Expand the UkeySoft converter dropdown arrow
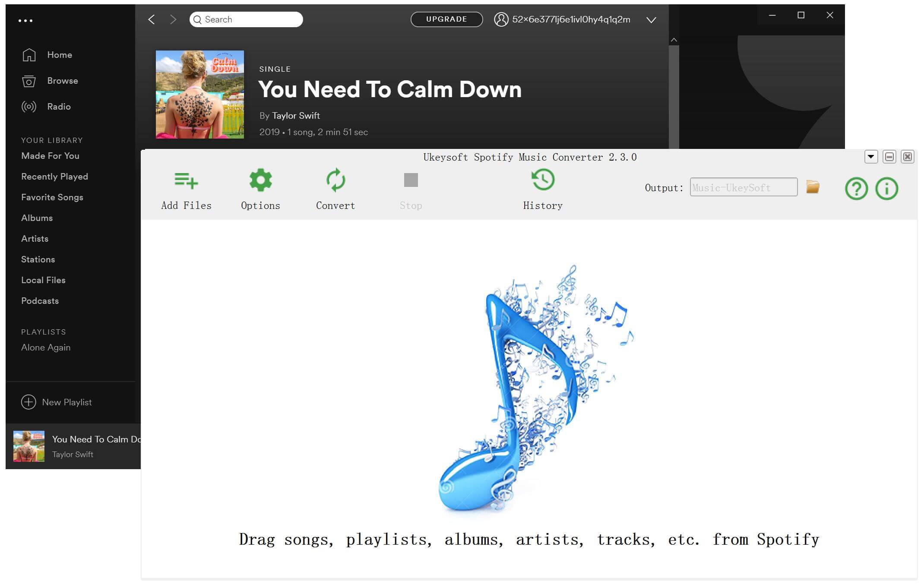 click(871, 156)
